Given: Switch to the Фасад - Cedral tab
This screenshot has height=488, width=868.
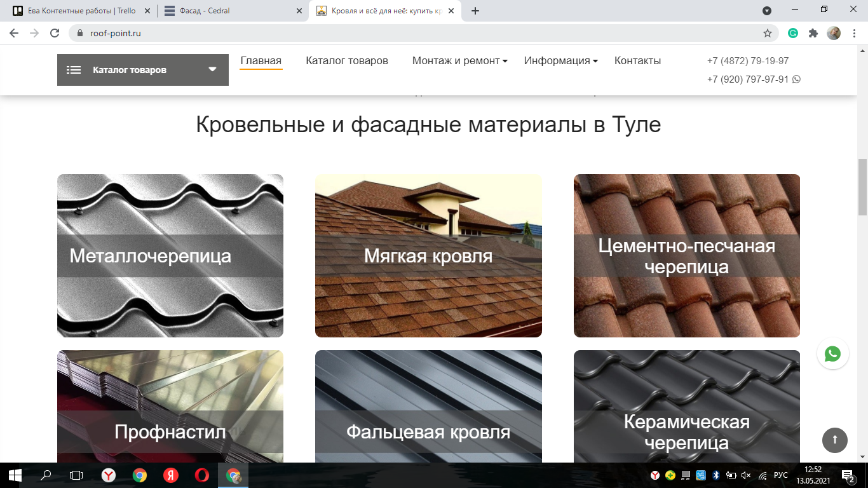Looking at the screenshot, I should click(x=233, y=11).
